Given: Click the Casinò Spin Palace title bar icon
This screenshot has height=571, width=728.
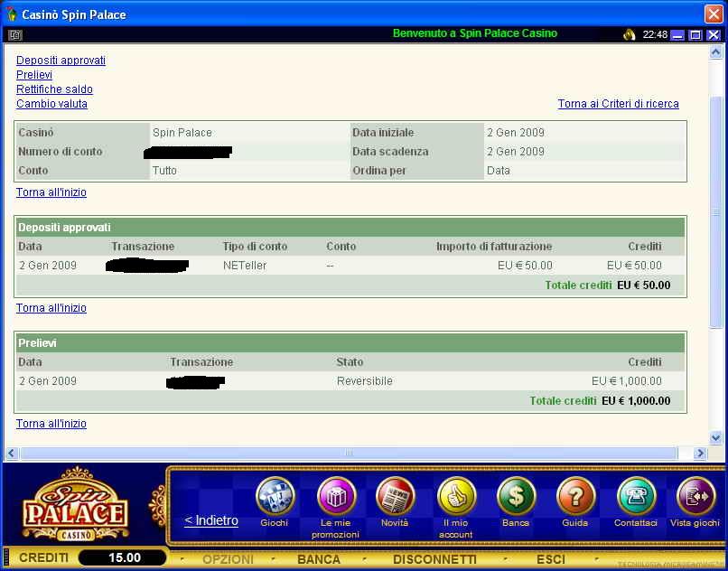Looking at the screenshot, I should 11,14.
